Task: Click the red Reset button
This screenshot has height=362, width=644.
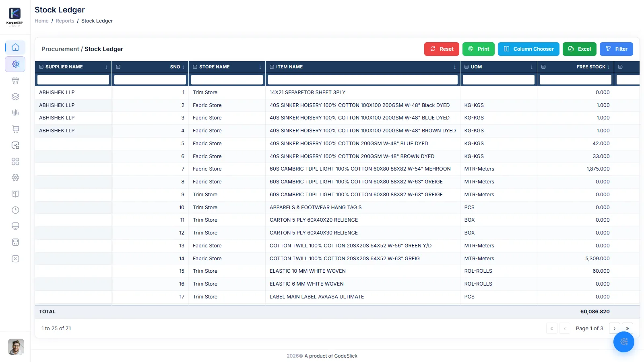Action: pos(442,49)
